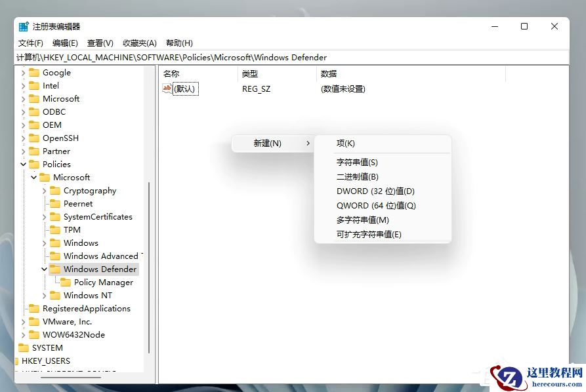Collapse the Microsoft node under Policies
This screenshot has height=392, width=586.
[x=33, y=177]
